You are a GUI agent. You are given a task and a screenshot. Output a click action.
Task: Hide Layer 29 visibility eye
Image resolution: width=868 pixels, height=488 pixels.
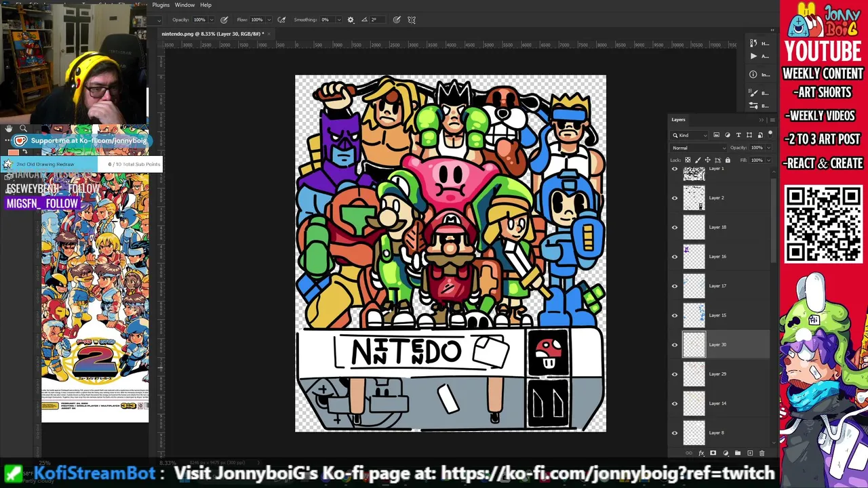point(675,374)
